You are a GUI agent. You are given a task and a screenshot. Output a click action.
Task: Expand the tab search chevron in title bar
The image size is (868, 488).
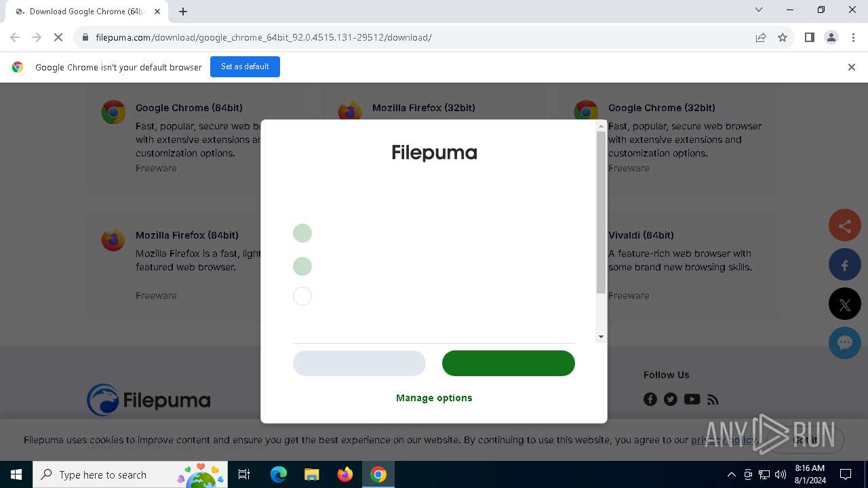tap(759, 10)
